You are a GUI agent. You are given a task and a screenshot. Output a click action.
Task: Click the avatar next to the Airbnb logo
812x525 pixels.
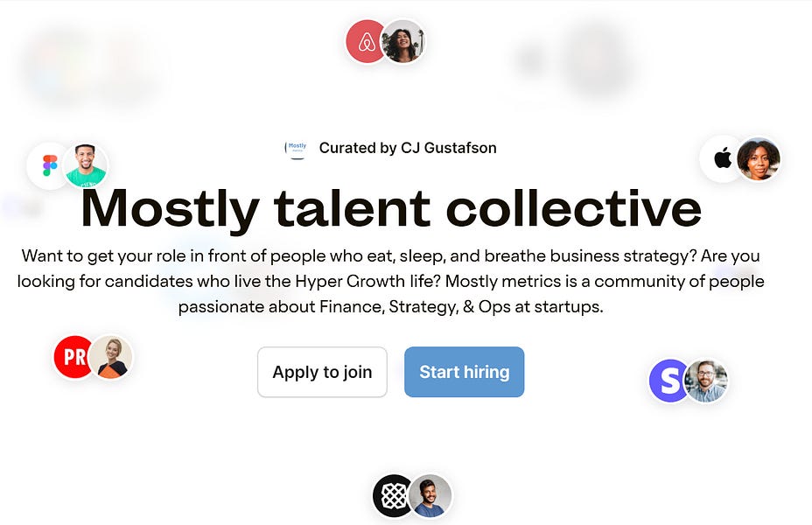pyautogui.click(x=403, y=43)
